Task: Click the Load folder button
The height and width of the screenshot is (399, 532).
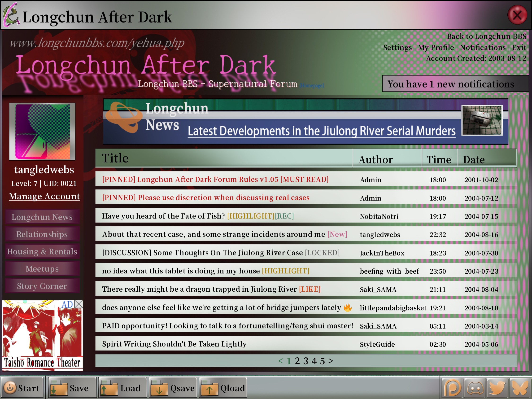Action: click(122, 388)
